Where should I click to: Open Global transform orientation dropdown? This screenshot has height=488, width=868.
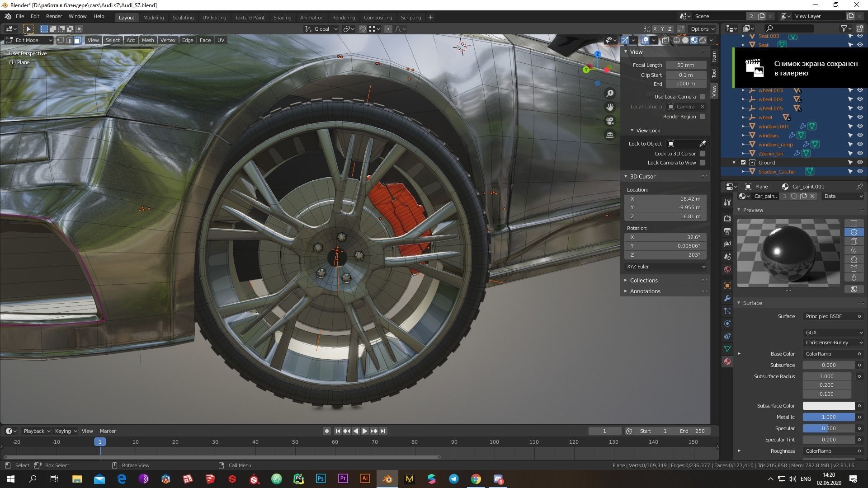[x=321, y=29]
